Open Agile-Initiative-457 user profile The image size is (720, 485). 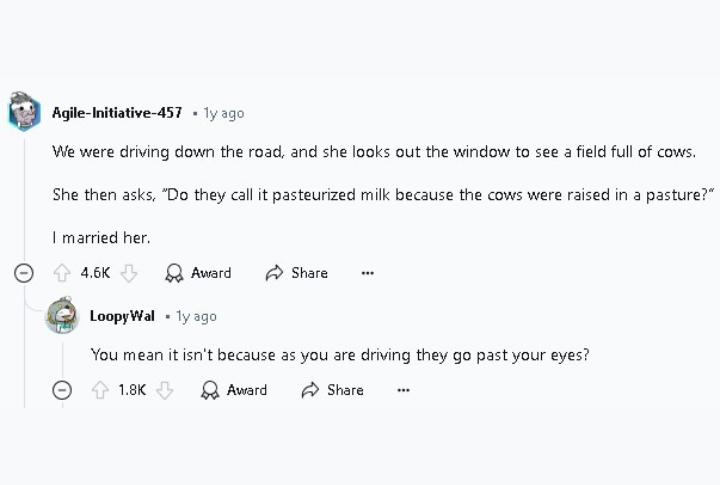(117, 113)
